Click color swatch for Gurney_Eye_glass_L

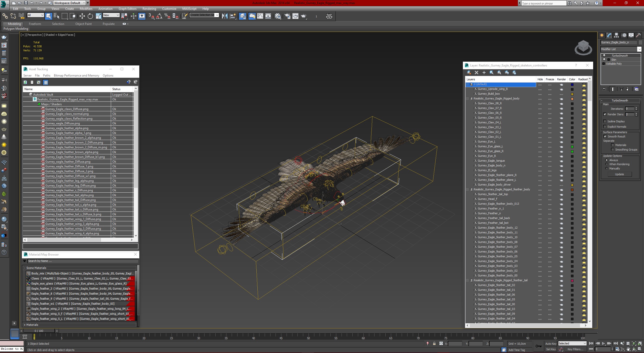(572, 147)
